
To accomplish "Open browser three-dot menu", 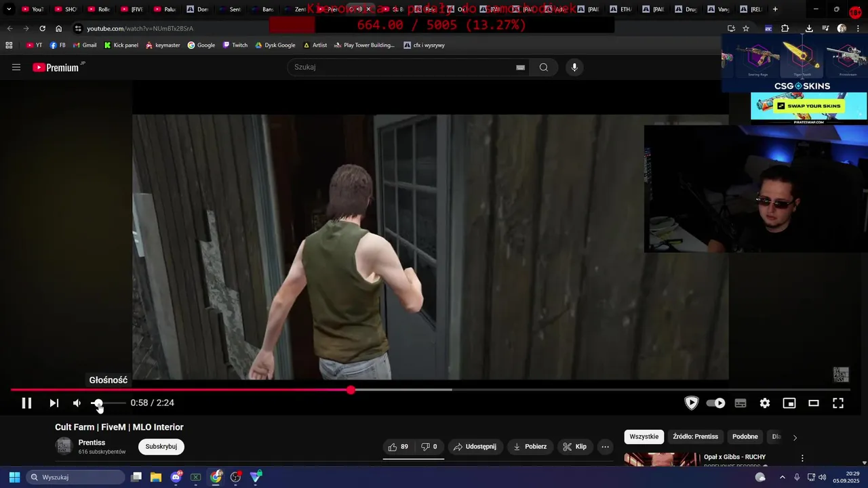I will pyautogui.click(x=858, y=28).
